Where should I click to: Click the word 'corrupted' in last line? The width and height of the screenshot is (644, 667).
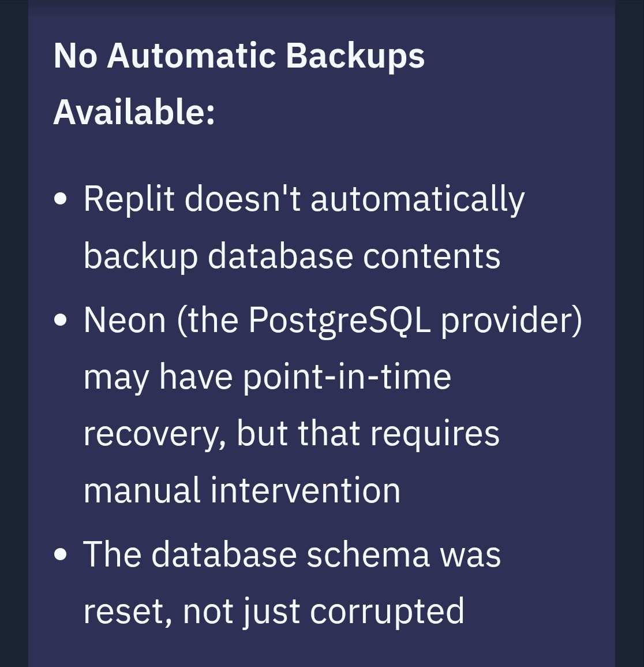click(x=387, y=611)
